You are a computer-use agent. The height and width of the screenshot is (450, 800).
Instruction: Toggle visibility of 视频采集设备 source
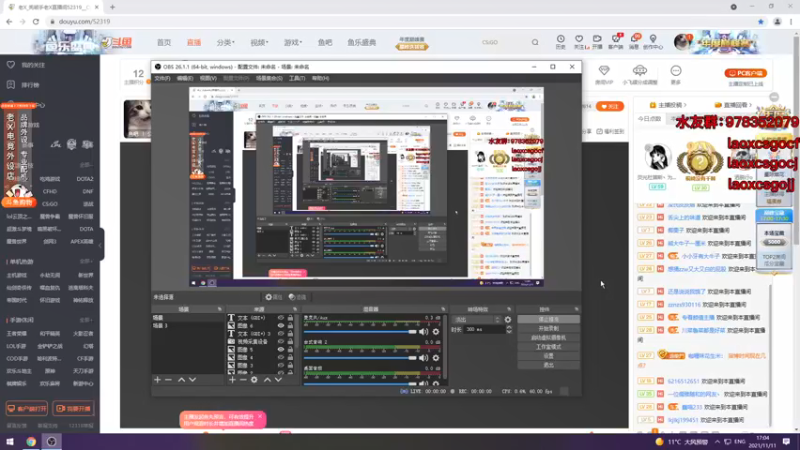(281, 341)
